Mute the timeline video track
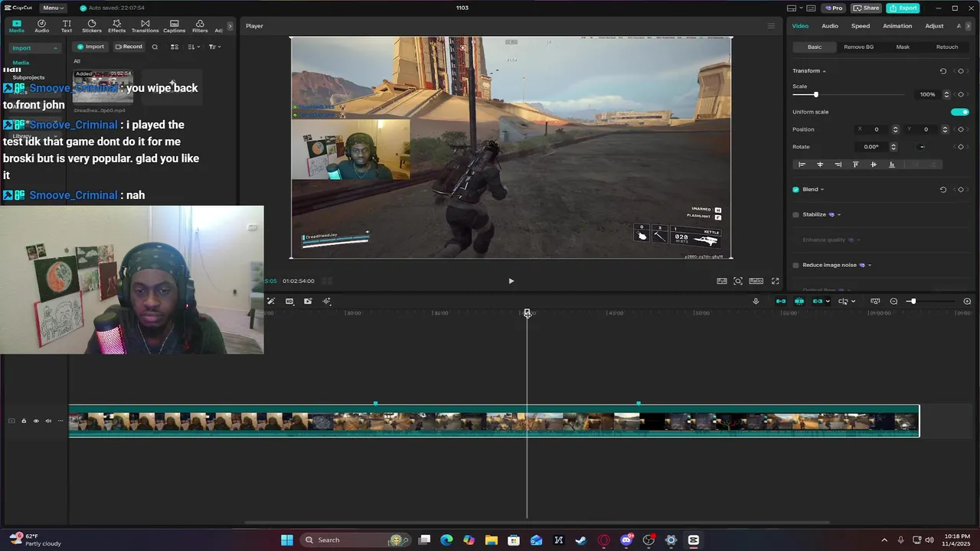This screenshot has height=551, width=980. click(48, 421)
